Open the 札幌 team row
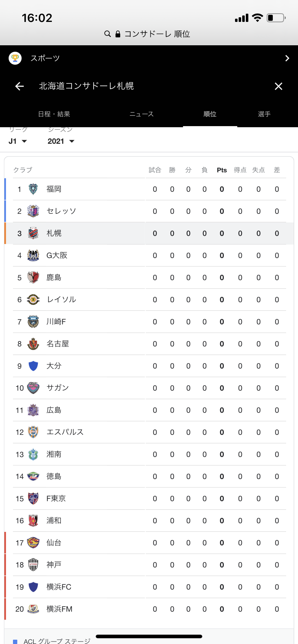 click(54, 233)
